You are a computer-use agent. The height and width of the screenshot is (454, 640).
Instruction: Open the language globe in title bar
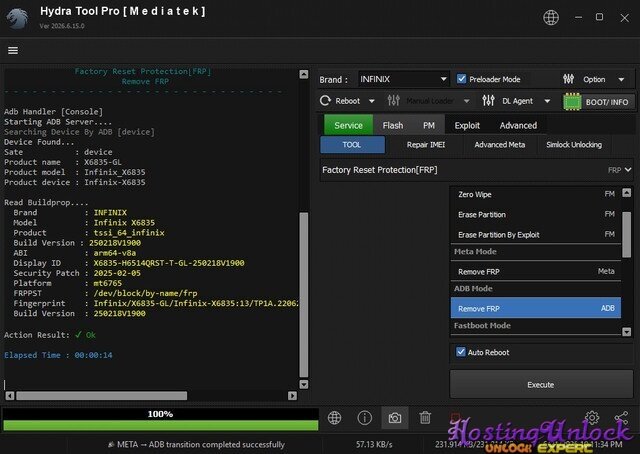point(551,18)
